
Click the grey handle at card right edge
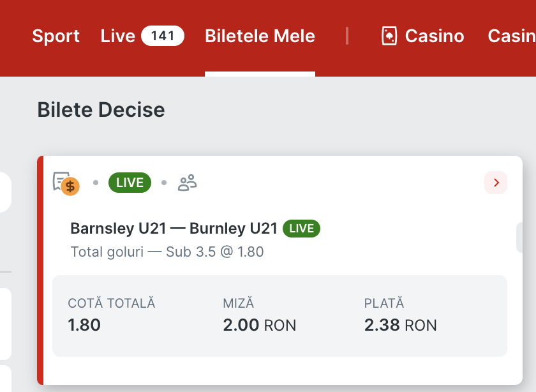click(519, 237)
